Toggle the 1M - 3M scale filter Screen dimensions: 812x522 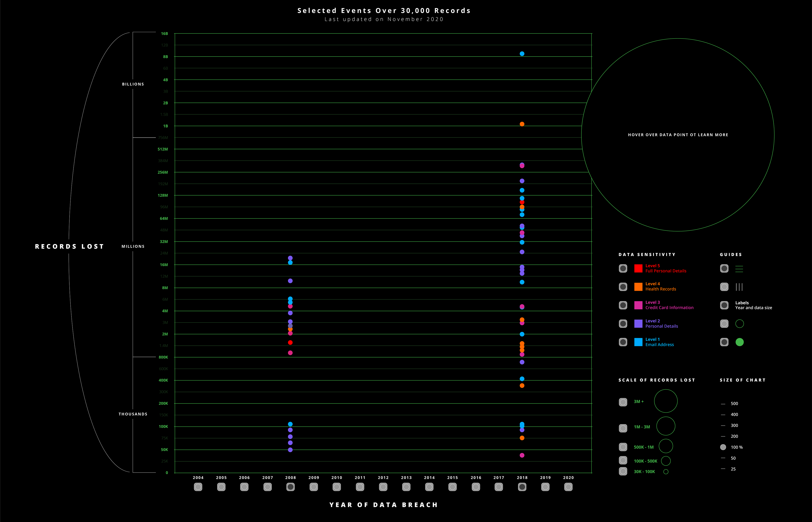pos(623,428)
